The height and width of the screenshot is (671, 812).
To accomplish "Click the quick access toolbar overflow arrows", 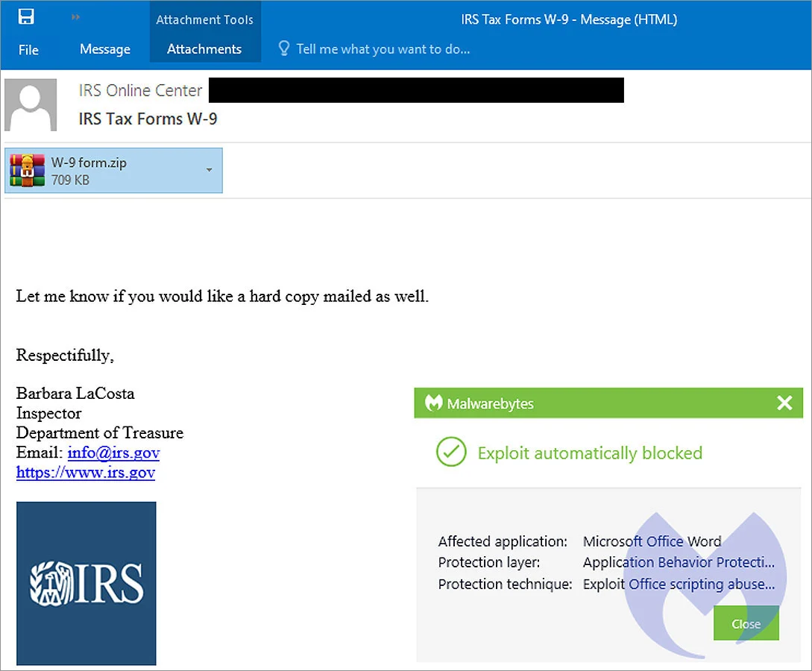I will pos(75,17).
